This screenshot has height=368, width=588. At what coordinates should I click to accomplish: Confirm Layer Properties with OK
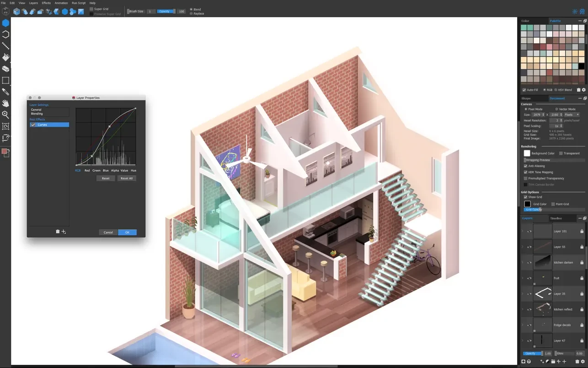[127, 232]
